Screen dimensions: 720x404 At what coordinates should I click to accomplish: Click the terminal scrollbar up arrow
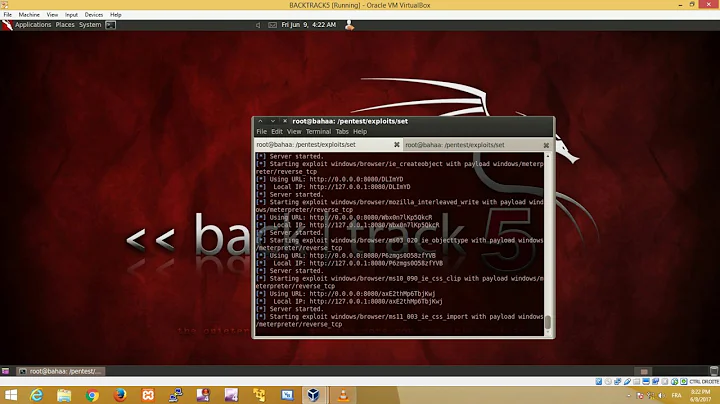[547, 156]
